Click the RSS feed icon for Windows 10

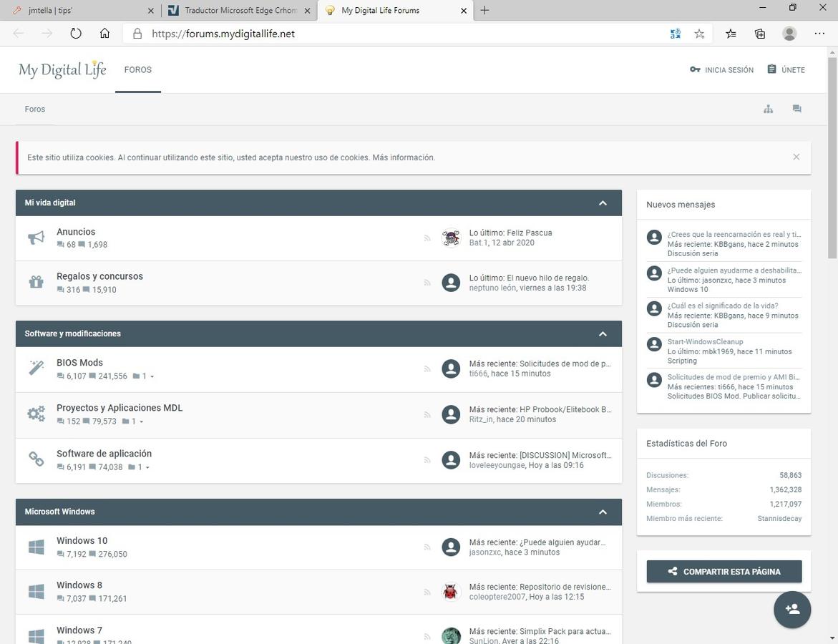[x=427, y=547]
